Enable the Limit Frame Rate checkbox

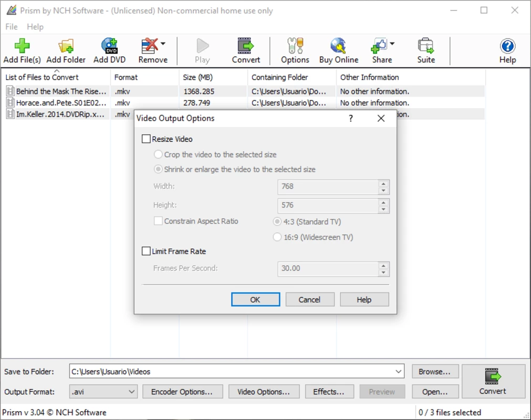(x=146, y=251)
